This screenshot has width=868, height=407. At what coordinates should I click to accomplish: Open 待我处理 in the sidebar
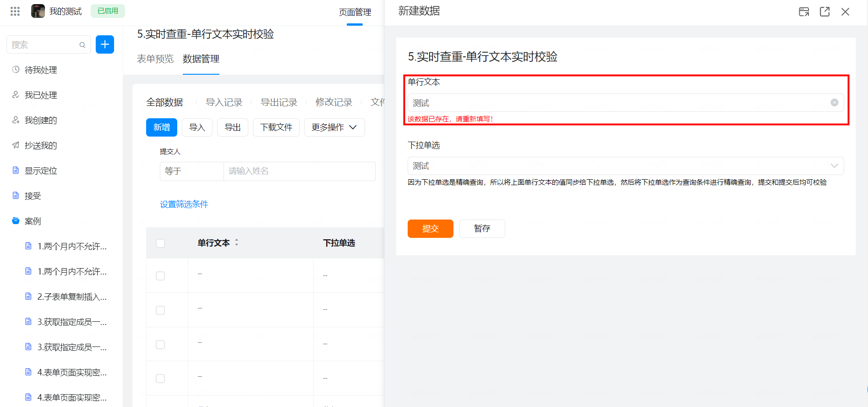pos(41,70)
